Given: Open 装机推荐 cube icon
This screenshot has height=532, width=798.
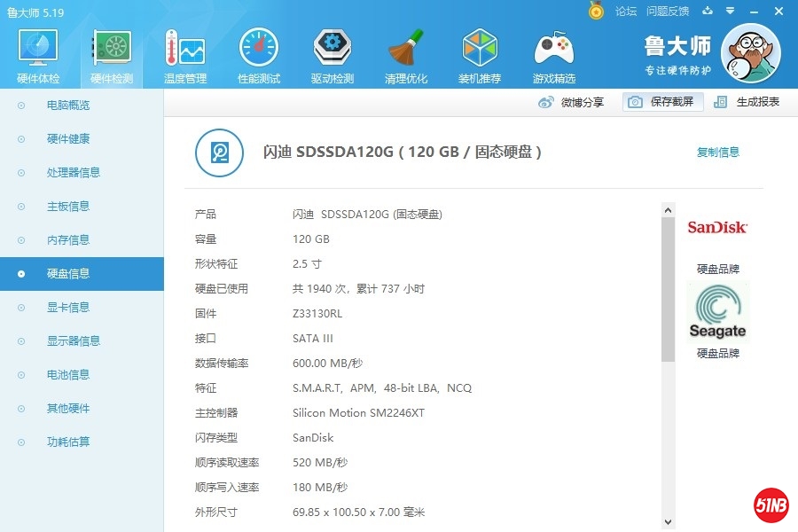Looking at the screenshot, I should pyautogui.click(x=480, y=56).
